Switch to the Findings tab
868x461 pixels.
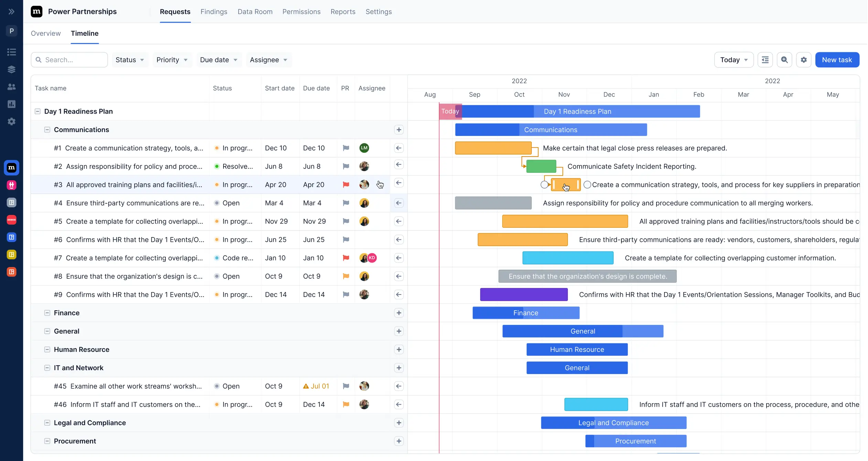[214, 12]
